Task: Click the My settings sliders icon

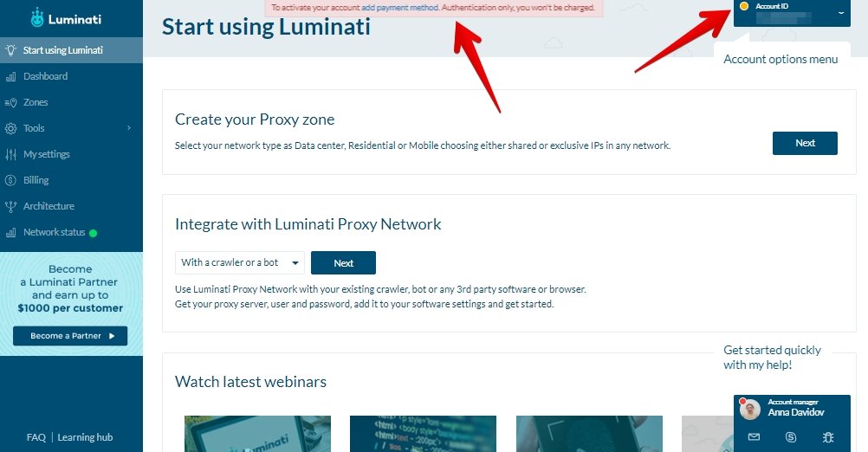Action: click(11, 154)
